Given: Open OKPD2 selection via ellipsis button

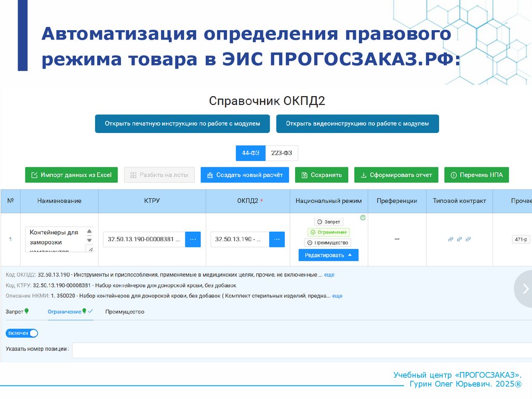Looking at the screenshot, I should pyautogui.click(x=277, y=239).
